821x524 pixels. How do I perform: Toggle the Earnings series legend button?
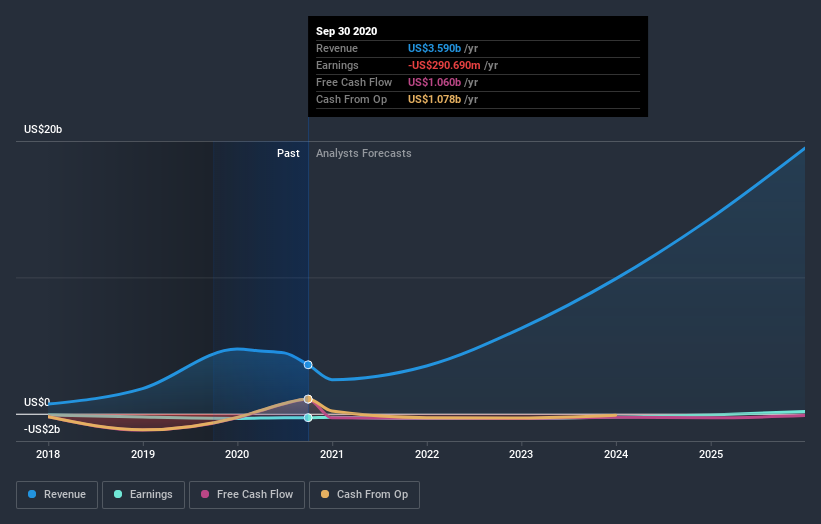[143, 495]
